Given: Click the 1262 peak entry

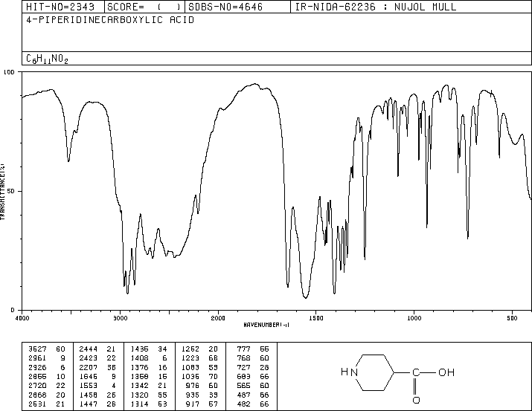Looking at the screenshot, I should point(199,349).
